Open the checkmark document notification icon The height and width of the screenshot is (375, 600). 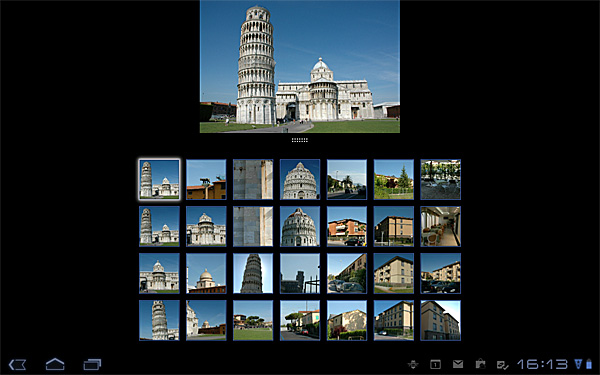click(502, 365)
